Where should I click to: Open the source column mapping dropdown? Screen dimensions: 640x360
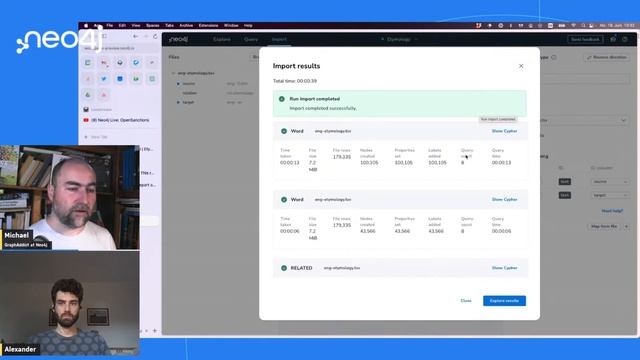tap(610, 182)
